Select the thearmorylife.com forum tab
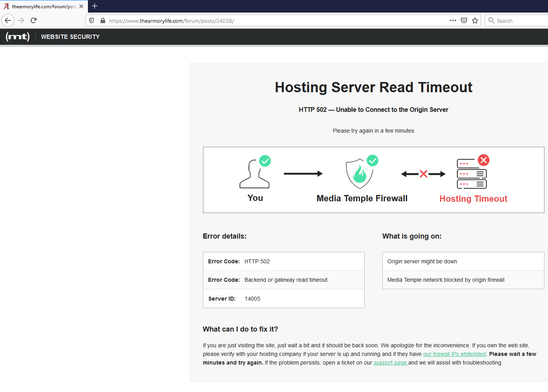 pyautogui.click(x=44, y=6)
